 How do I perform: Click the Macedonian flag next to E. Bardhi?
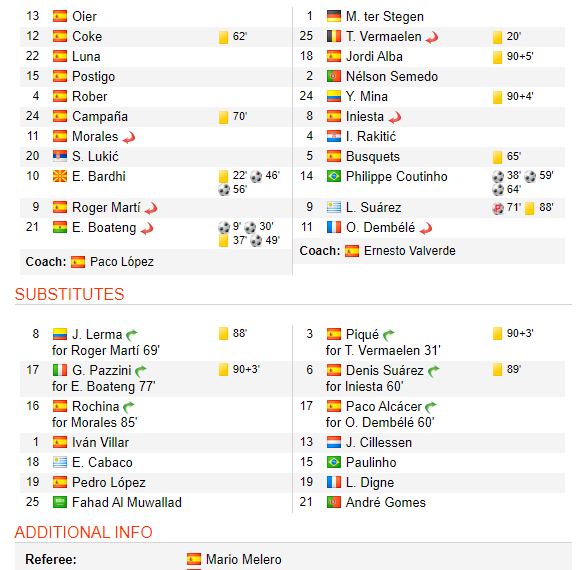60,176
